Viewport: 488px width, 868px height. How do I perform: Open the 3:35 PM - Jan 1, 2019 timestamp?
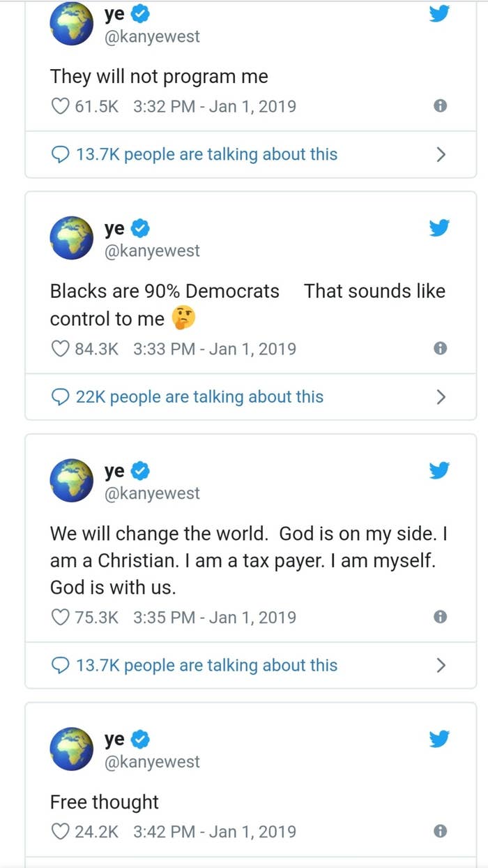tap(214, 617)
